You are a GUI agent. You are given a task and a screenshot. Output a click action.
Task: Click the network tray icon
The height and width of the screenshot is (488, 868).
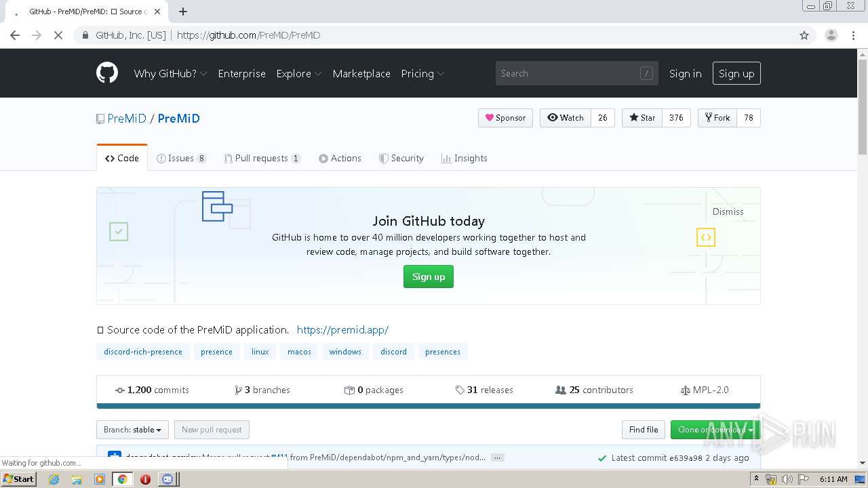coord(771,479)
